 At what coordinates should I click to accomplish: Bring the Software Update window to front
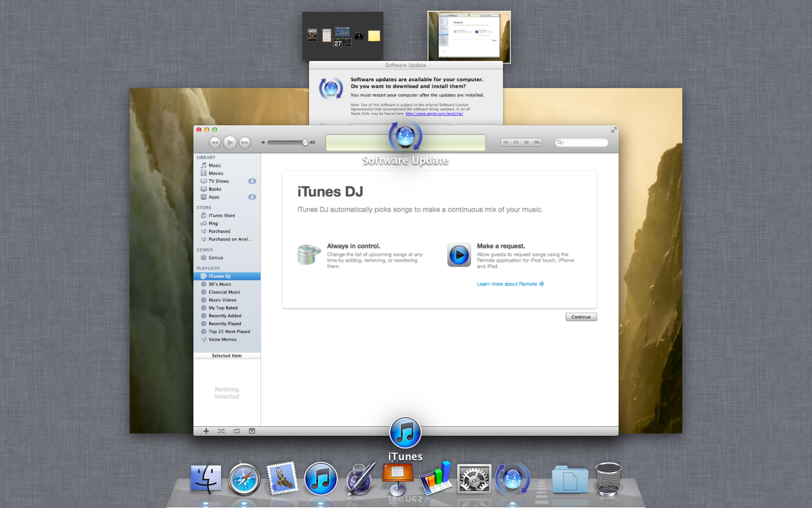tap(405, 93)
